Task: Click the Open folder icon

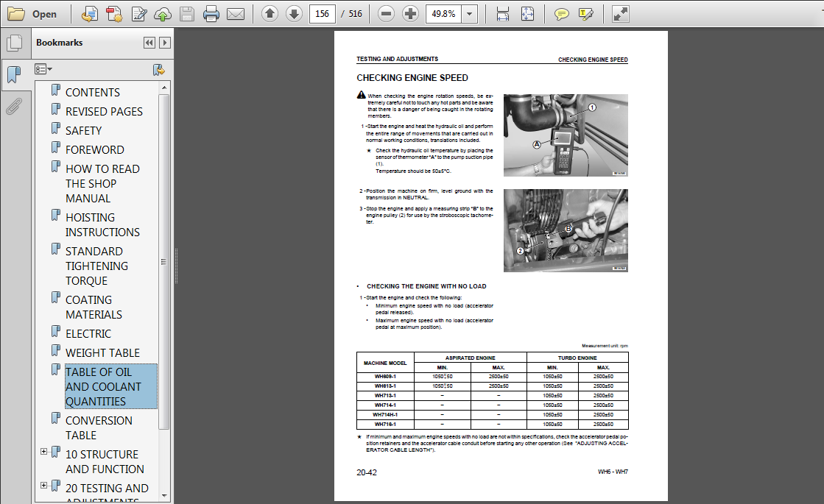Action: pos(15,14)
